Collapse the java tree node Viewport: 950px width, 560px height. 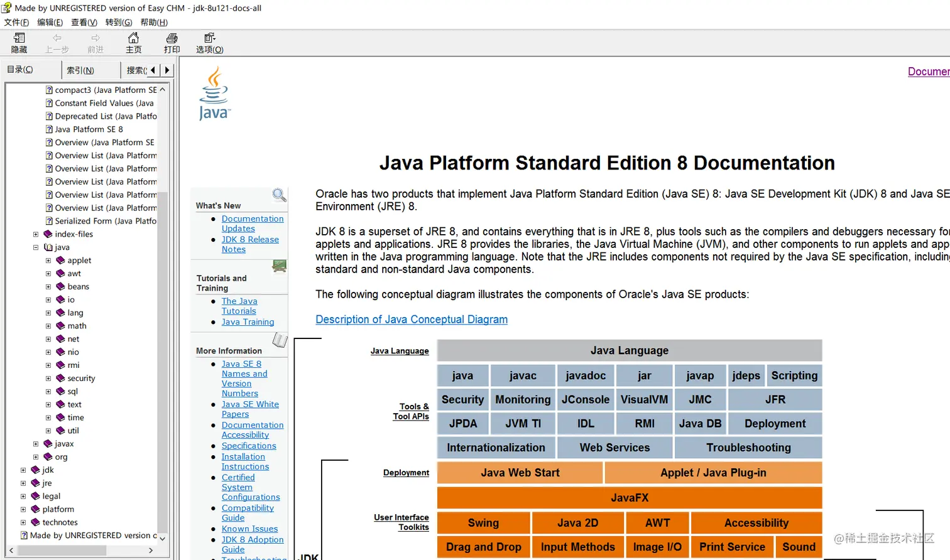pyautogui.click(x=36, y=247)
